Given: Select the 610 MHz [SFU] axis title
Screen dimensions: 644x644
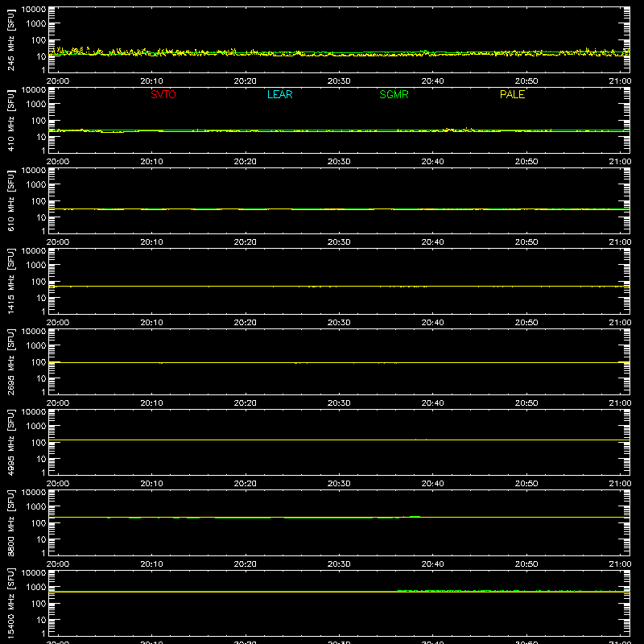Looking at the screenshot, I should (10, 200).
